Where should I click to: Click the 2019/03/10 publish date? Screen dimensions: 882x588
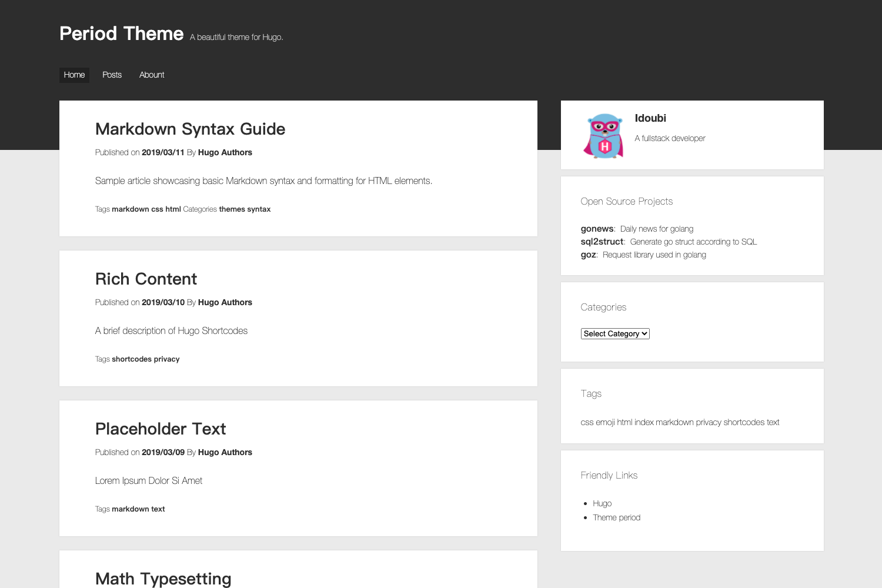coord(163,302)
